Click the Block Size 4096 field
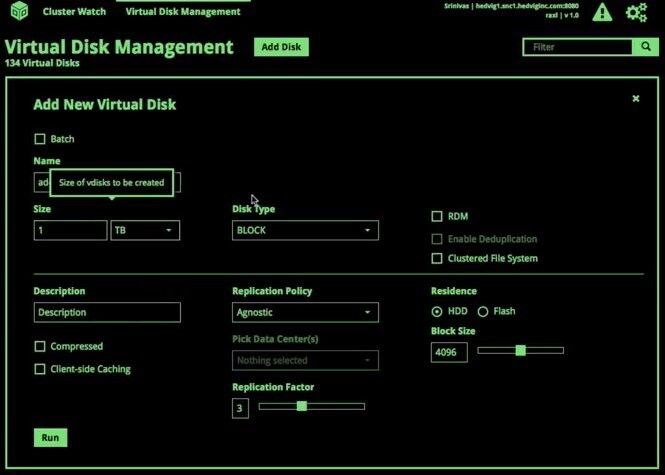This screenshot has width=665, height=475. click(449, 352)
